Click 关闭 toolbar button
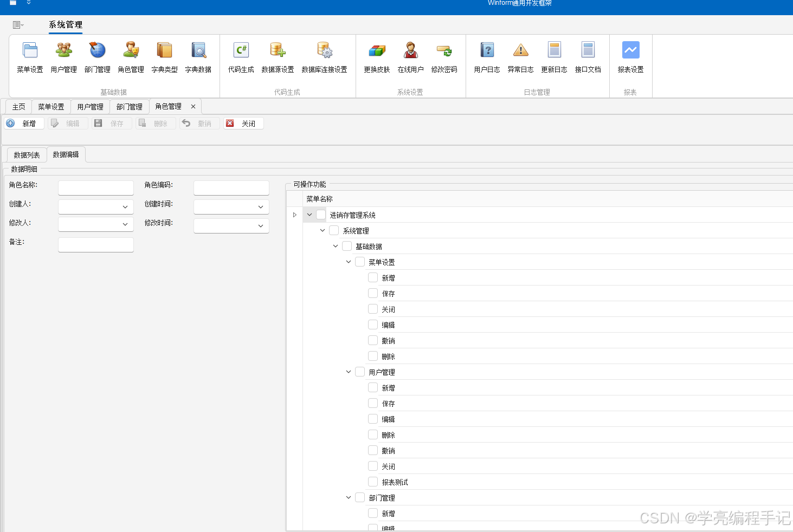Viewport: 793px width, 532px height. tap(243, 124)
